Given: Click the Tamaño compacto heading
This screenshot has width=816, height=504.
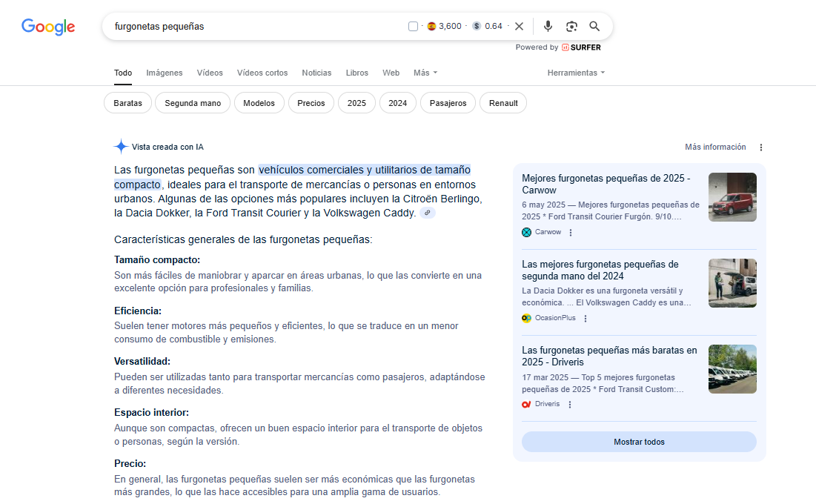Looking at the screenshot, I should point(157,260).
